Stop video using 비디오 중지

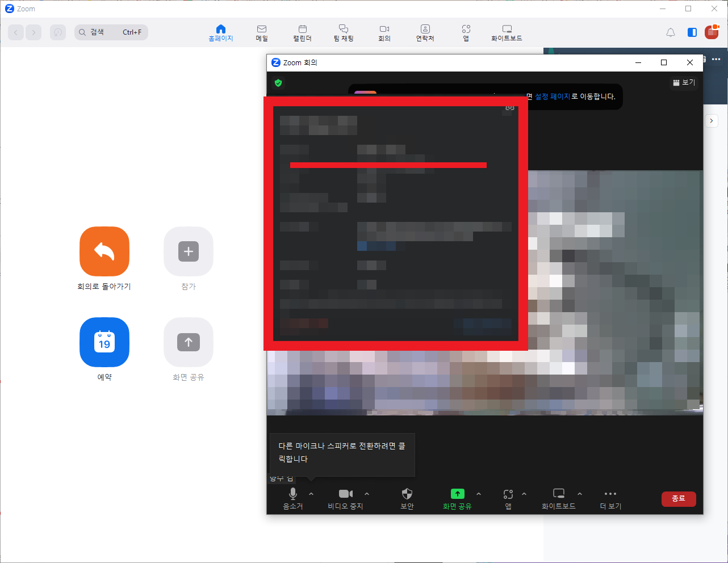click(345, 498)
